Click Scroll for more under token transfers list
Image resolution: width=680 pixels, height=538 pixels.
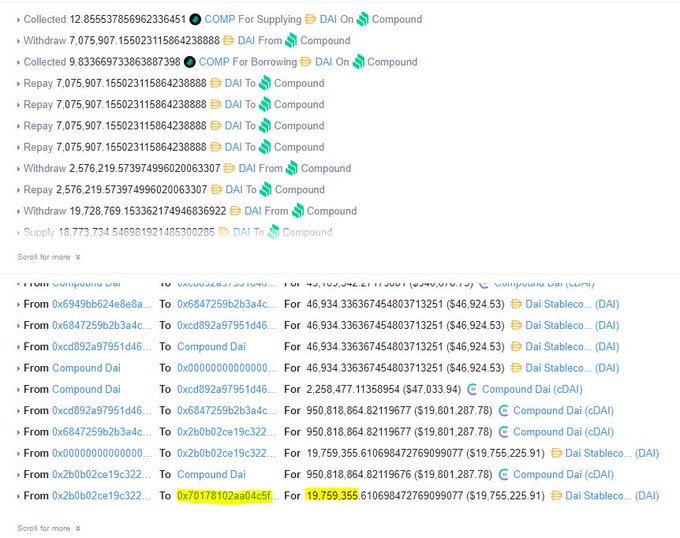click(x=49, y=528)
